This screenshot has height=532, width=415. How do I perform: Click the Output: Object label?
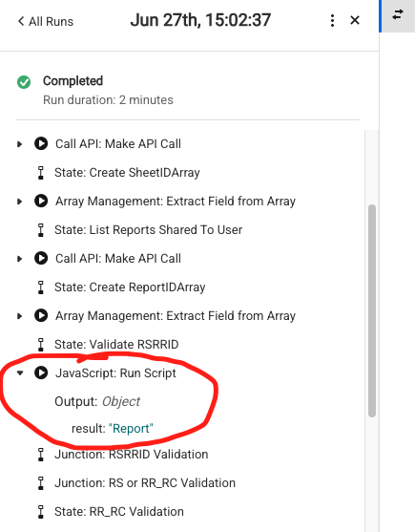[97, 401]
